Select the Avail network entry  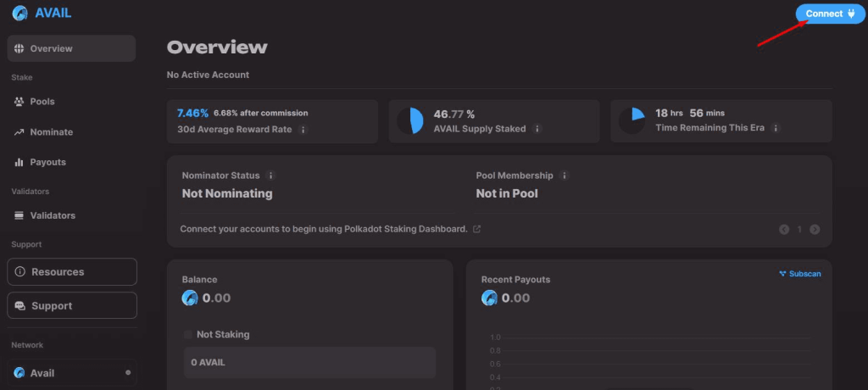pos(72,373)
